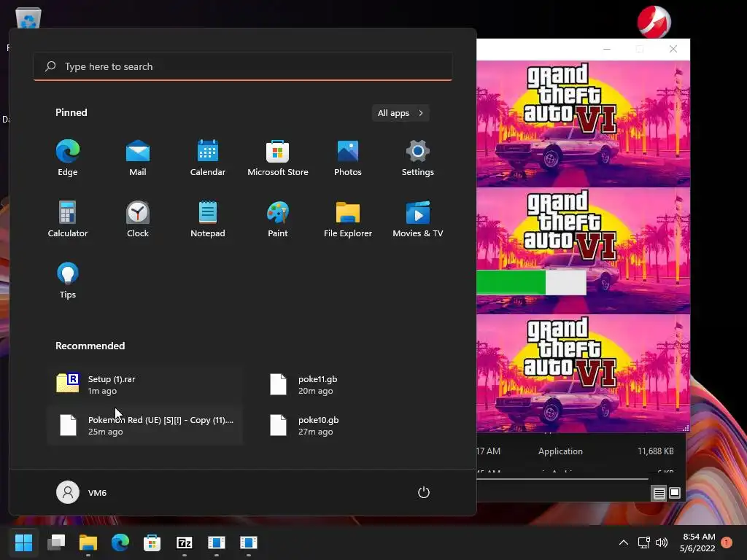
Task: Click the red arrow desktop icon
Action: [x=654, y=22]
